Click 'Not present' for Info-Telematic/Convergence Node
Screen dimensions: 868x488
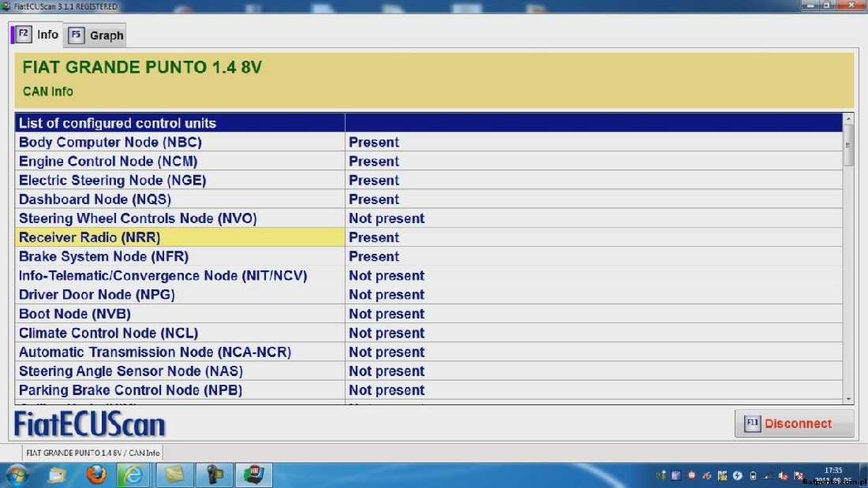(387, 276)
